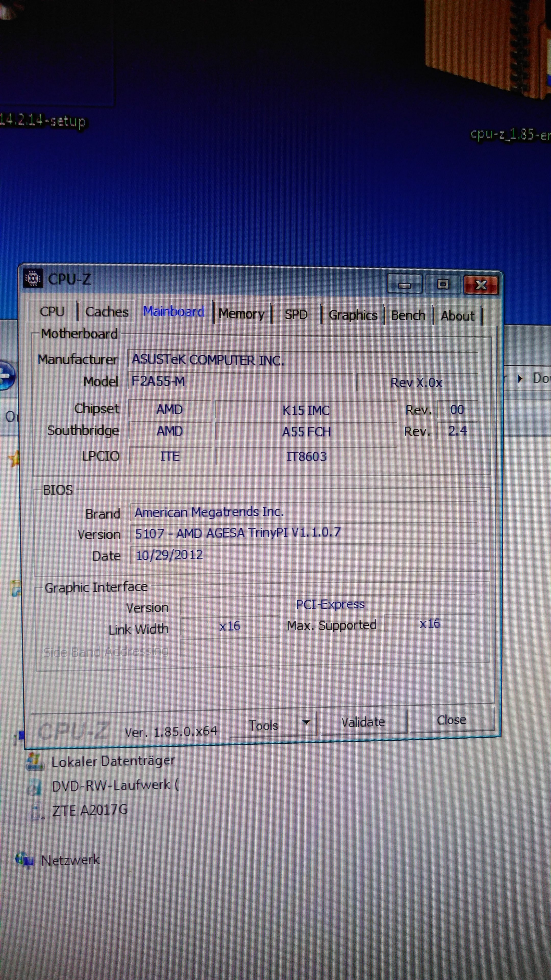The image size is (551, 980).
Task: Go to the Graphics tab
Action: (353, 315)
